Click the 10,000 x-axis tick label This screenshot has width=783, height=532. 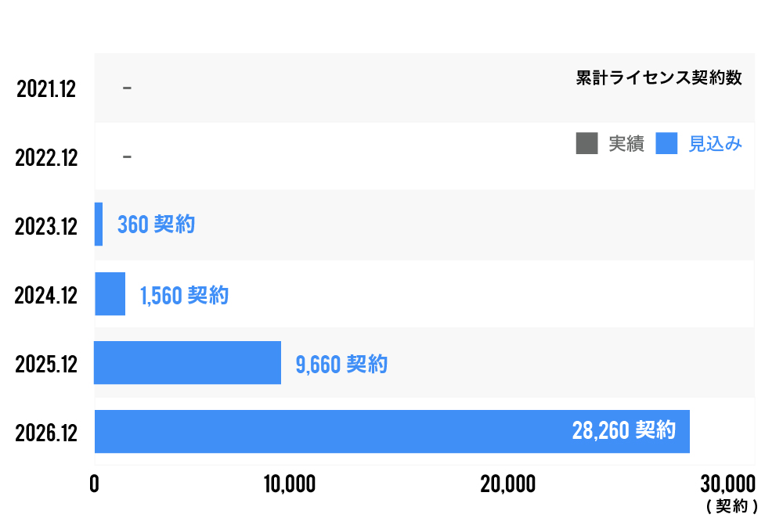tap(289, 484)
